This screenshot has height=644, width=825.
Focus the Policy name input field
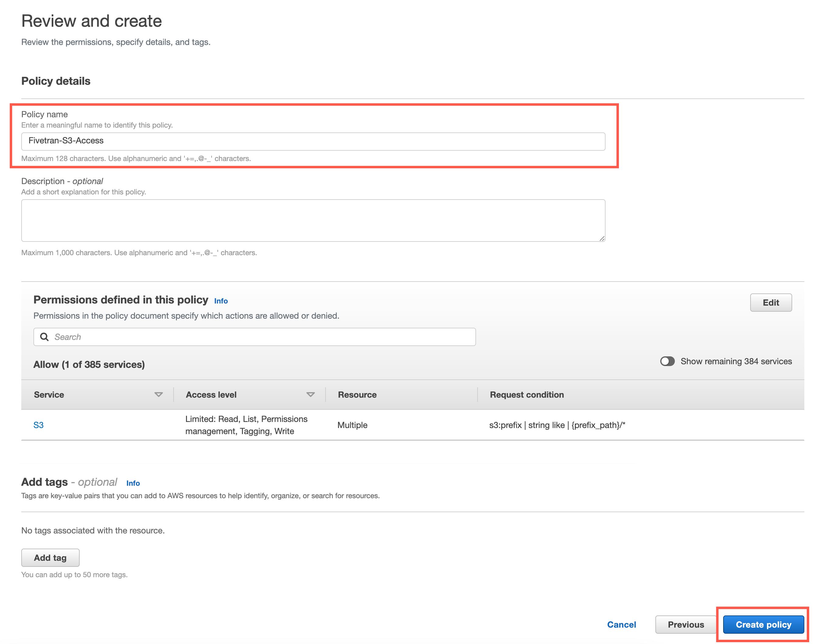(313, 141)
